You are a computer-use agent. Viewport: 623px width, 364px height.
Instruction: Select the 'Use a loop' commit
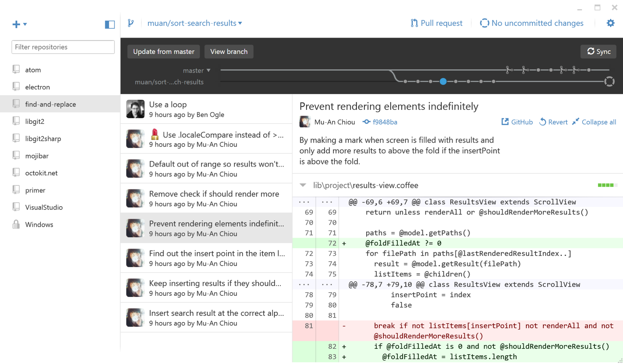point(206,109)
